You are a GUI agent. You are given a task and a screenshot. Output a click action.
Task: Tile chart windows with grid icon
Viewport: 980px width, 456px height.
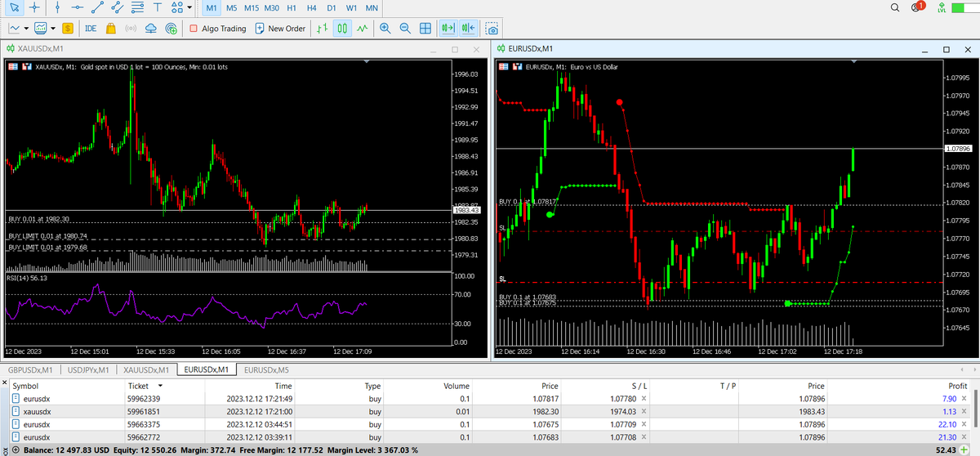coord(425,28)
